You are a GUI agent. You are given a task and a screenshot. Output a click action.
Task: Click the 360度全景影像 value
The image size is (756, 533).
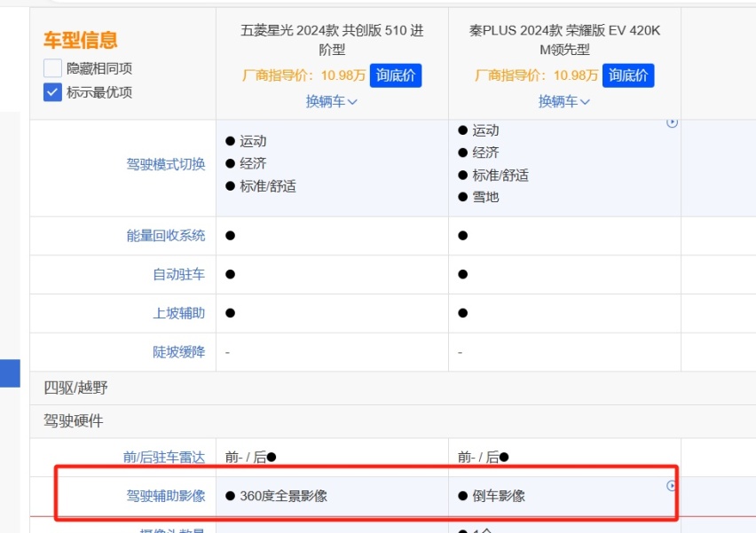[x=284, y=496]
